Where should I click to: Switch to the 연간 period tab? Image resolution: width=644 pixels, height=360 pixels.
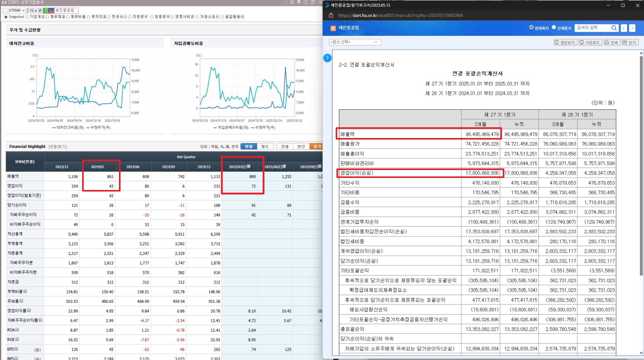(301, 146)
